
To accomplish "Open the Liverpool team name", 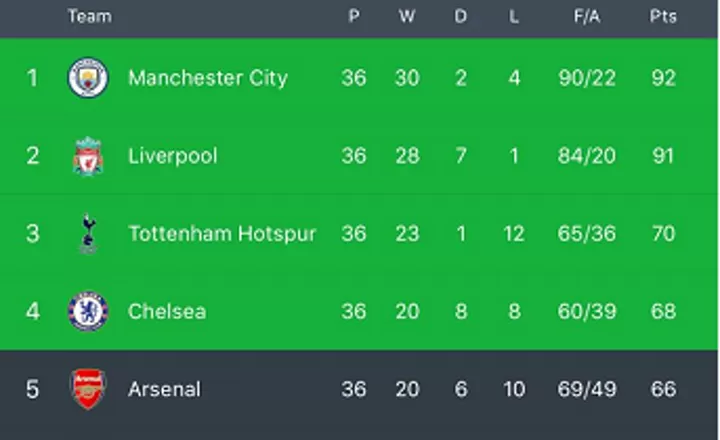I will coord(172,156).
